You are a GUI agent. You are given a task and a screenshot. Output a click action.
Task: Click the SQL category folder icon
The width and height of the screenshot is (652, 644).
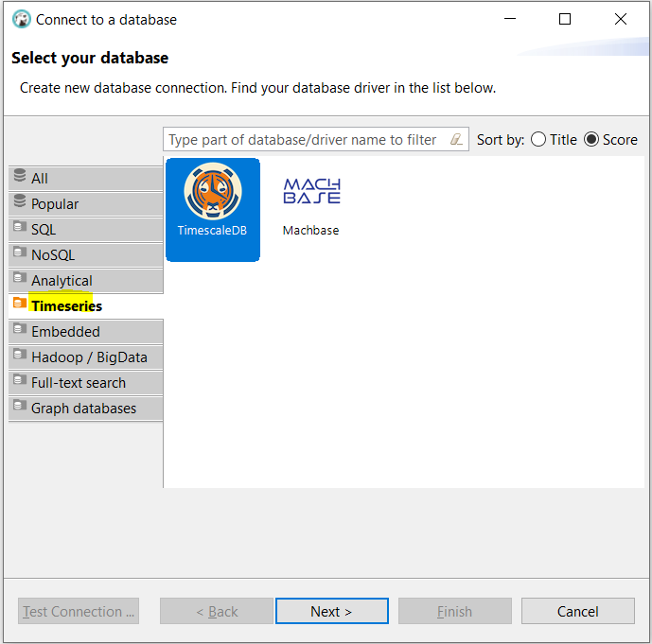click(x=20, y=226)
